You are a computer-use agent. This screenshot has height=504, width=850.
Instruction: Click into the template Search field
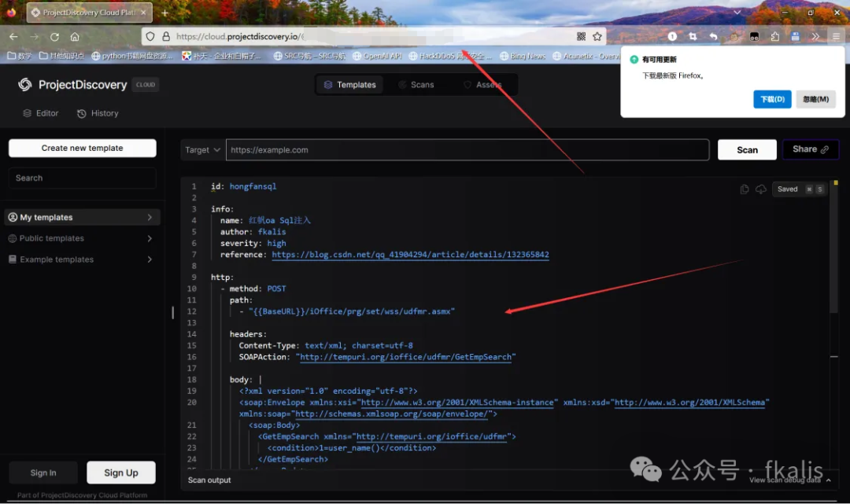coord(83,178)
